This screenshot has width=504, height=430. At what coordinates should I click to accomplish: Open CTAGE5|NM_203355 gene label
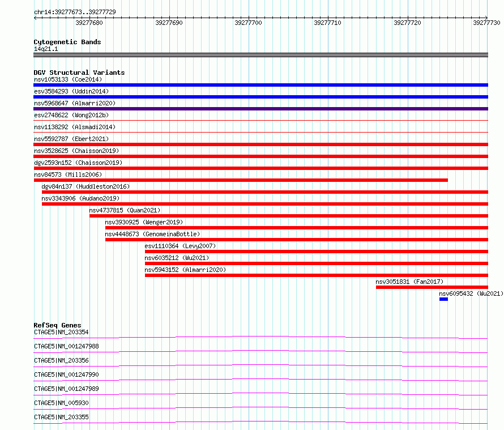[x=61, y=417]
